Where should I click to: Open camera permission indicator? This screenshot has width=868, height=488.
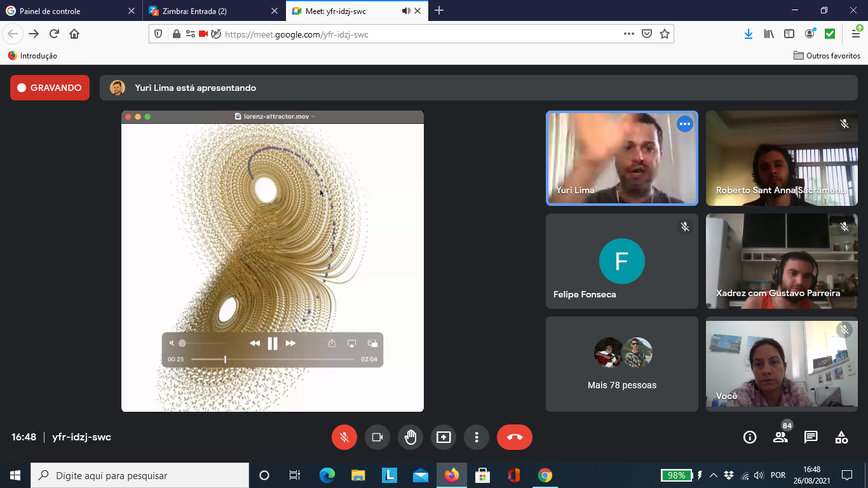point(203,34)
